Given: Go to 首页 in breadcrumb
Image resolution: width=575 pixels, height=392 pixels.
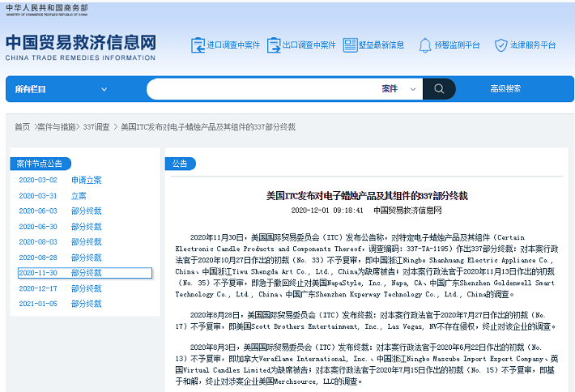Looking at the screenshot, I should point(23,127).
